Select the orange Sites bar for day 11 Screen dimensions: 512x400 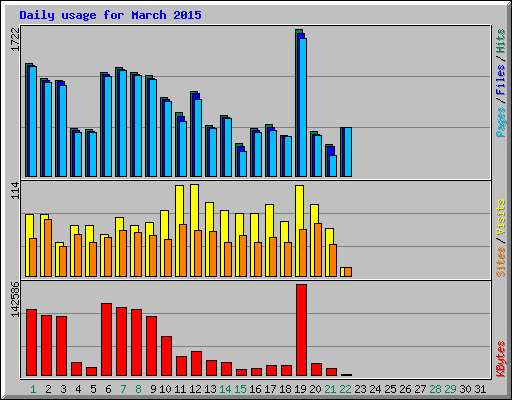point(183,250)
